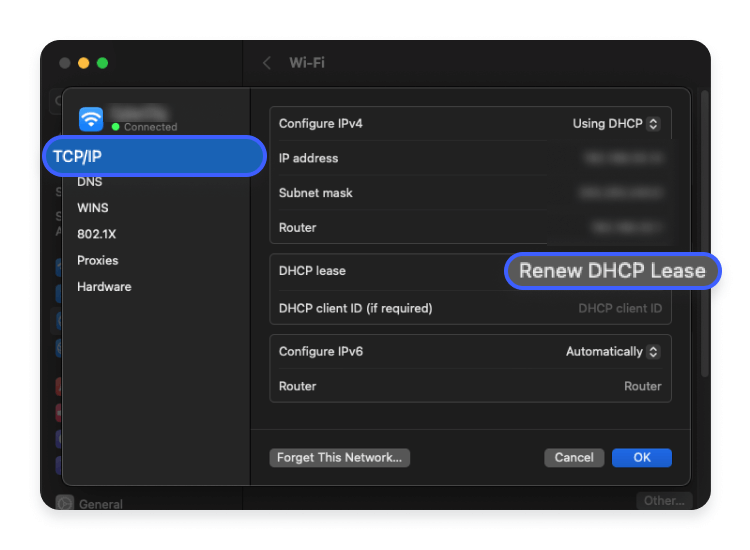Switch to the Hardware tab
750x550 pixels.
(104, 287)
